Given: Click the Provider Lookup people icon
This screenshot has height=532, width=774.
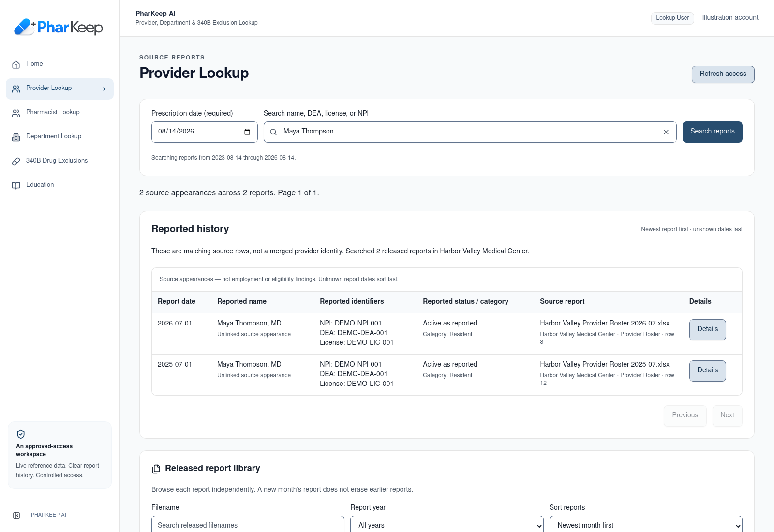Looking at the screenshot, I should pyautogui.click(x=16, y=89).
